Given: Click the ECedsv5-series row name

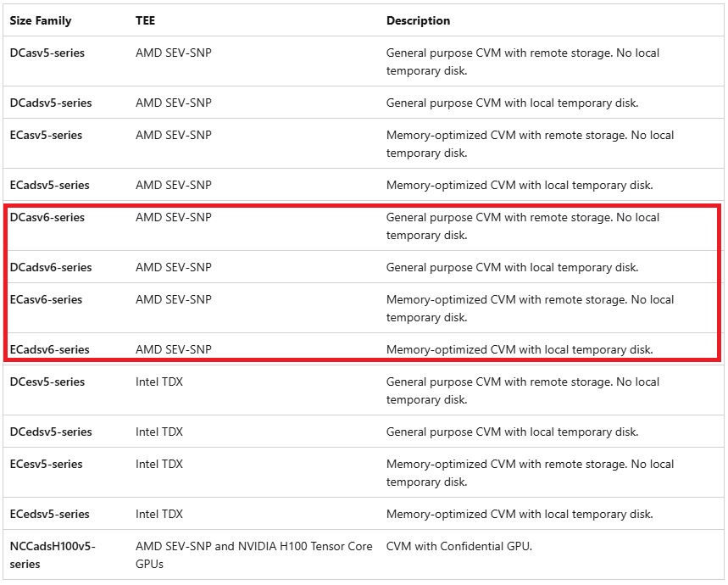Looking at the screenshot, I should (x=50, y=514).
